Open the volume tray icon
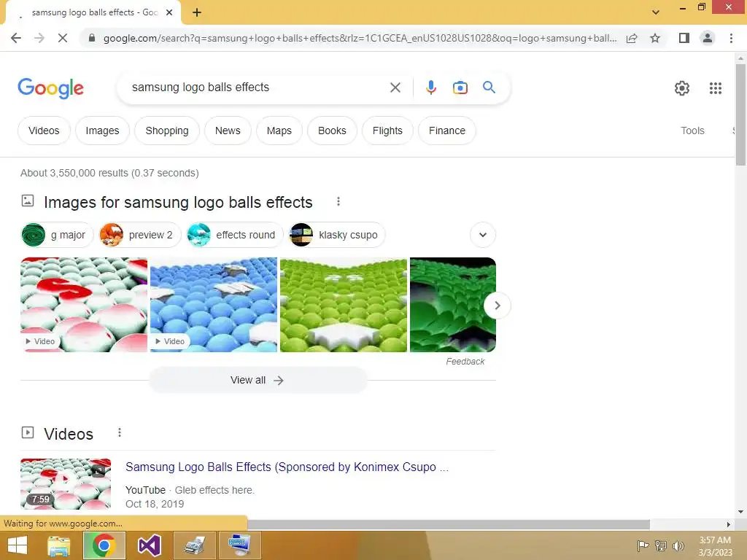This screenshot has width=747, height=560. (678, 545)
